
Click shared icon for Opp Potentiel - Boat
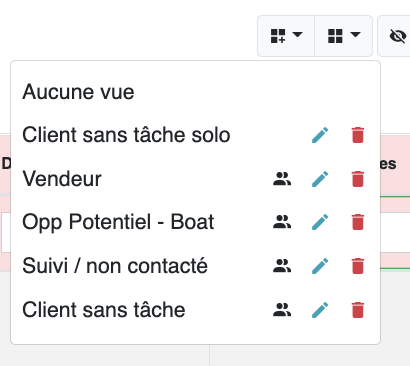[x=282, y=222]
